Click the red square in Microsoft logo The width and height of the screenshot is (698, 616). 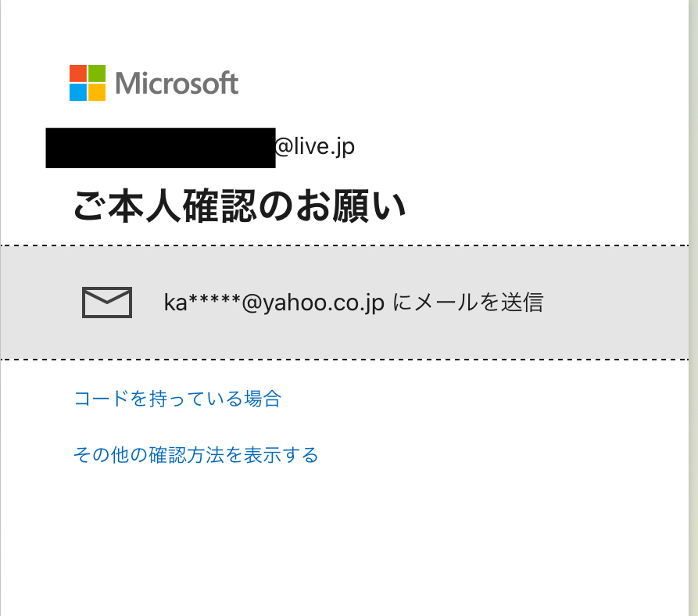(78, 73)
